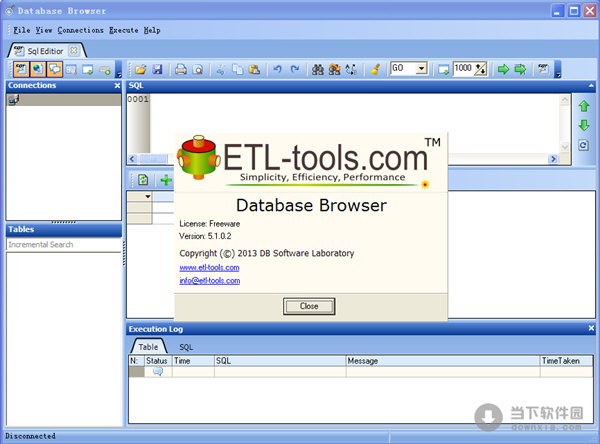Image resolution: width=600 pixels, height=444 pixels.
Task: Open Find with binoculars icon
Action: (x=318, y=69)
